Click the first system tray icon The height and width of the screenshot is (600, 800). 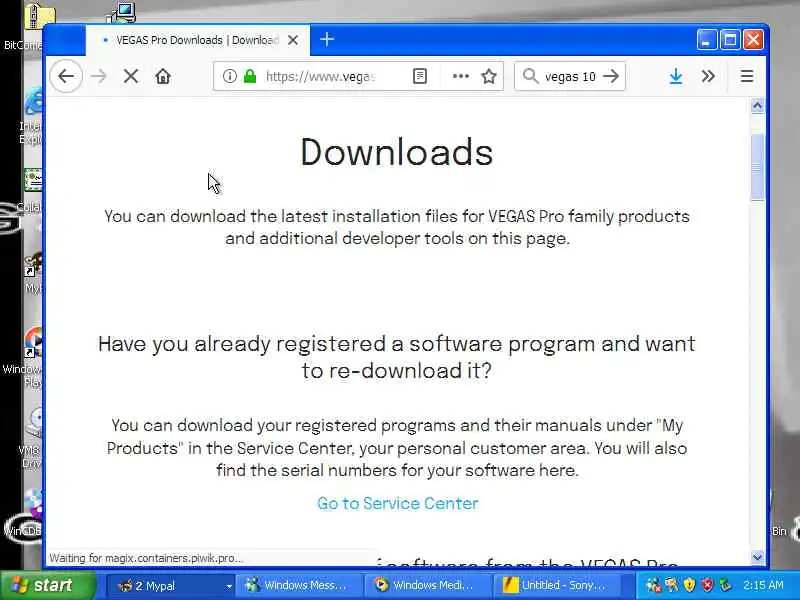coord(654,585)
